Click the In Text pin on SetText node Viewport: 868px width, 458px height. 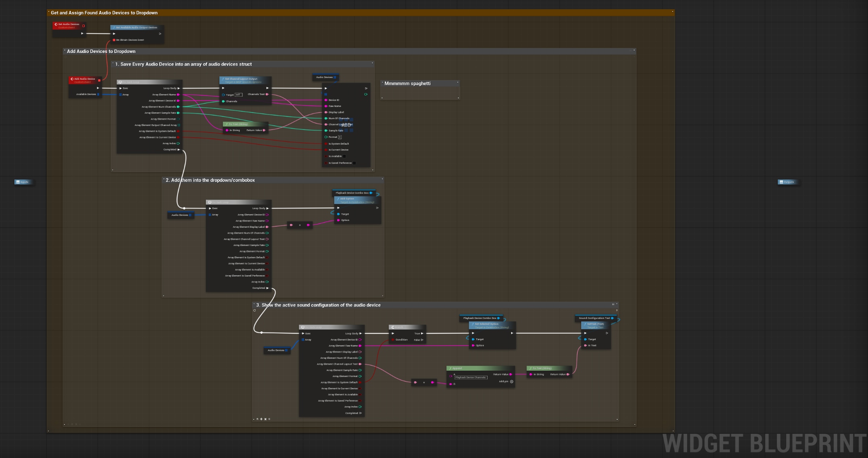[x=585, y=345]
